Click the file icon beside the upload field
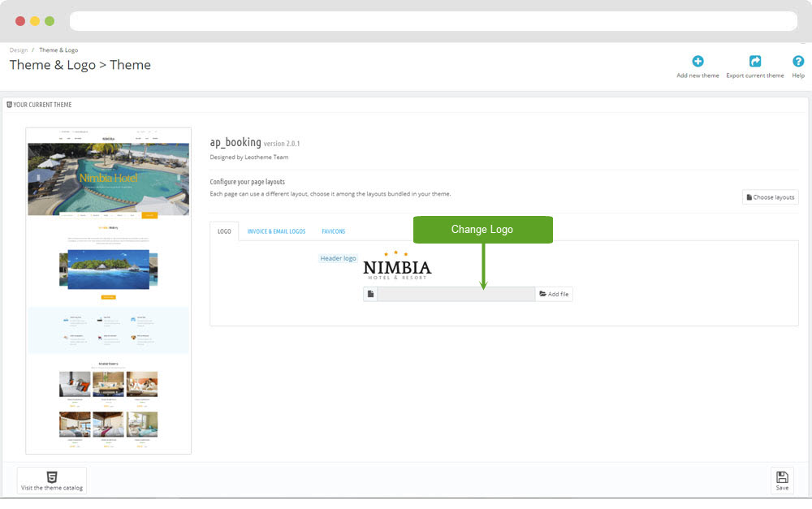812x509 pixels. (370, 294)
